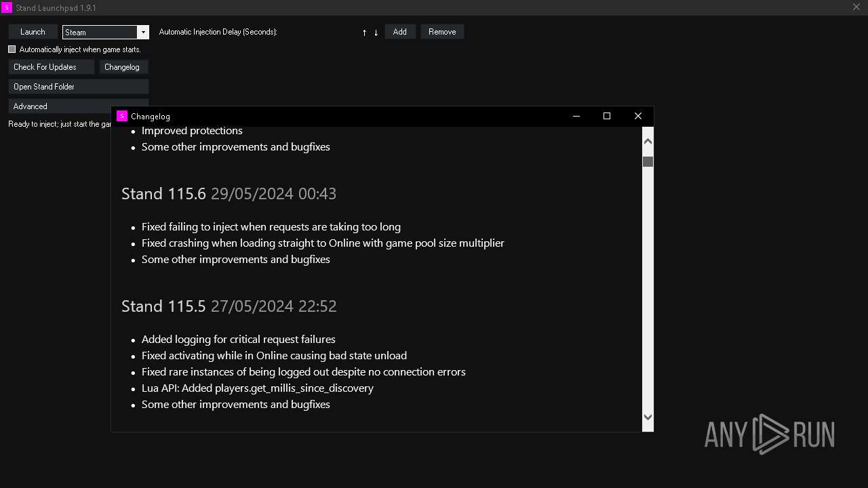868x488 pixels.
Task: Click the date 27/05/2024 22:52
Action: 274,306
